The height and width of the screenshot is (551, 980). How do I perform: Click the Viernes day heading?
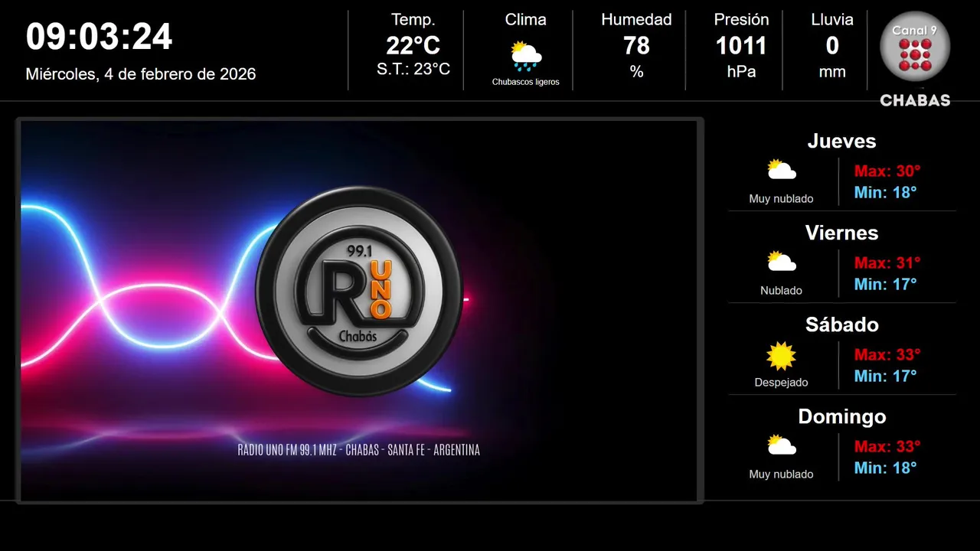click(x=841, y=233)
